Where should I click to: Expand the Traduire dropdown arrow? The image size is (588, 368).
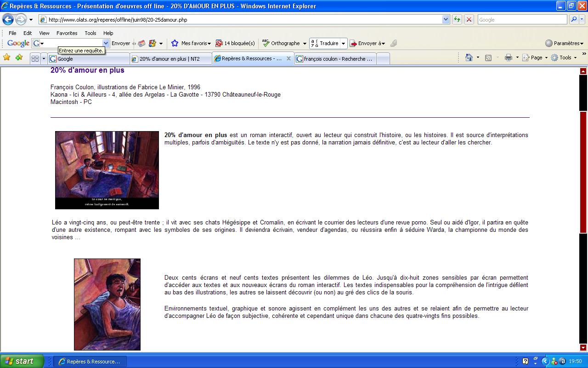tap(343, 44)
